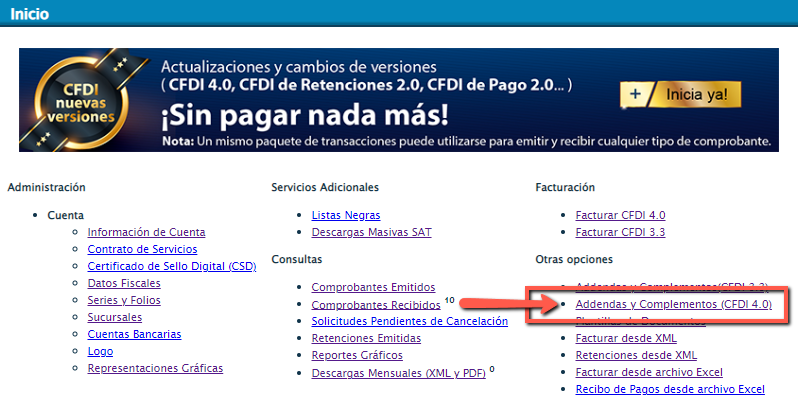
Task: Select the Sucursales link
Action: [x=115, y=317]
